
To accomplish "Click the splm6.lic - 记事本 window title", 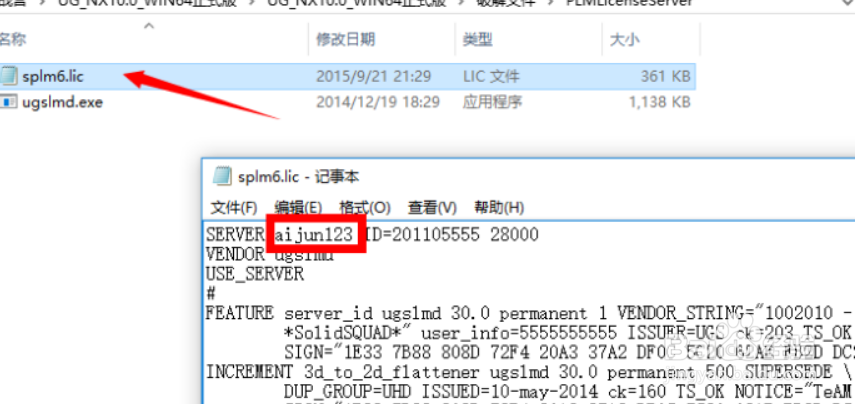I will 298,177.
